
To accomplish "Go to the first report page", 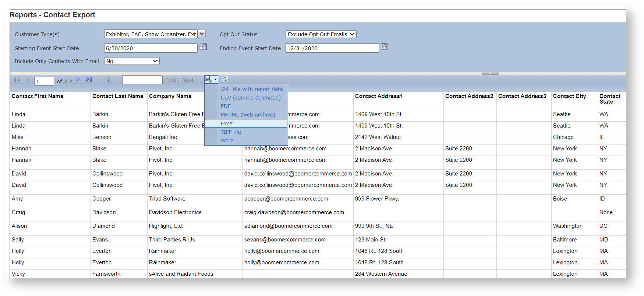I will click(17, 79).
